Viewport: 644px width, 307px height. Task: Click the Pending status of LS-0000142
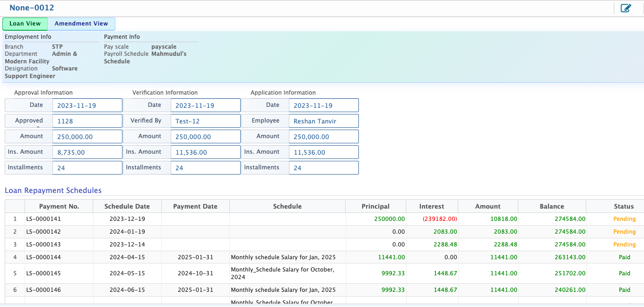coord(624,232)
